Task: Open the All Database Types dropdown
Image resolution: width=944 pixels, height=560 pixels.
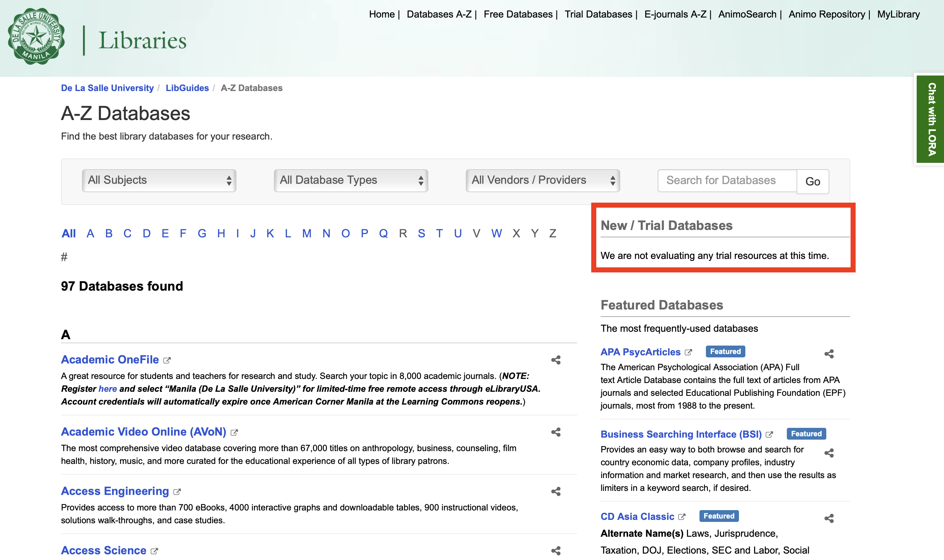Action: 351,180
